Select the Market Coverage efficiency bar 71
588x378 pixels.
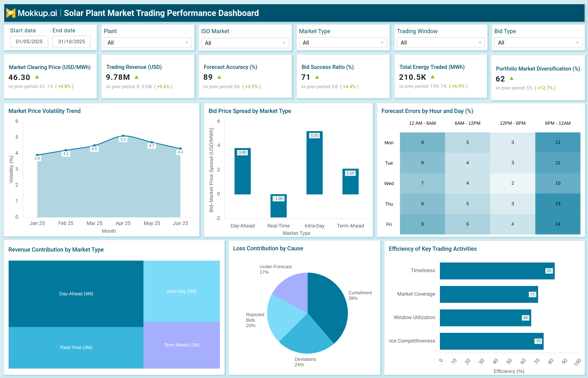click(489, 294)
